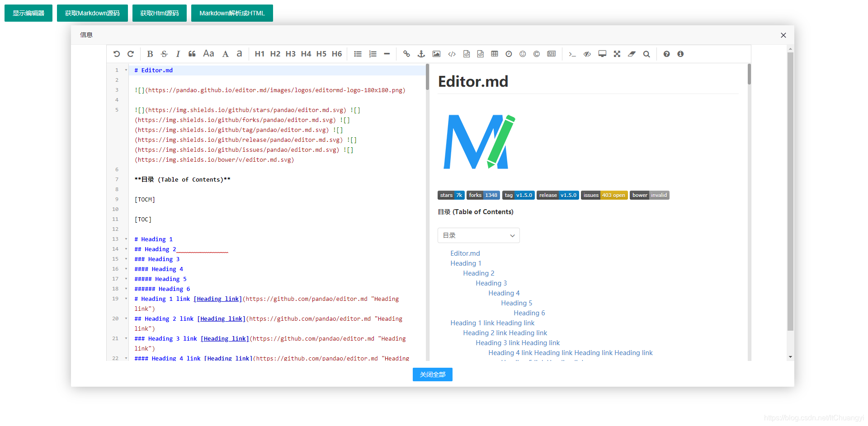868x426 pixels.
Task: Fold line 1 code with gutter arrow
Action: (126, 70)
